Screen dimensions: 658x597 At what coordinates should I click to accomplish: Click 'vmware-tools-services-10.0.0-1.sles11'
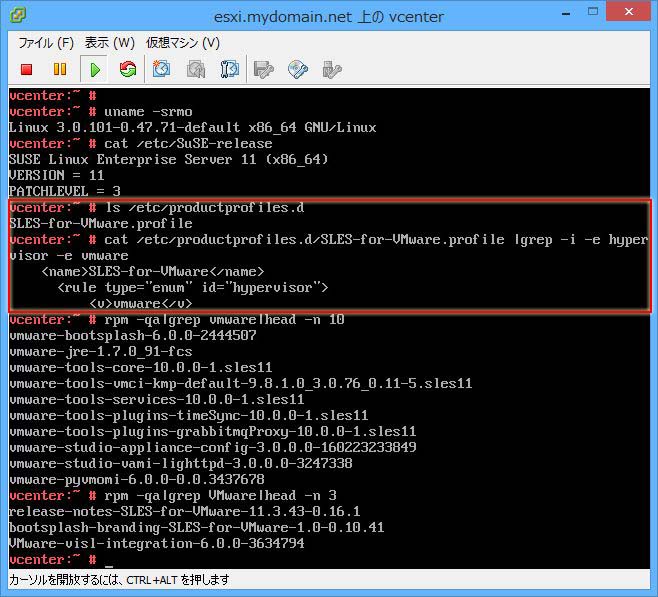pos(157,399)
